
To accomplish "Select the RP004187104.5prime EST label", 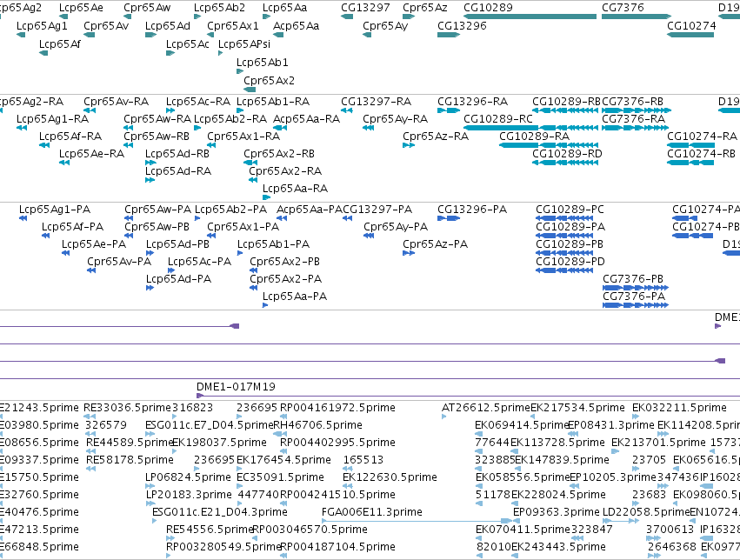I will pos(337,547).
